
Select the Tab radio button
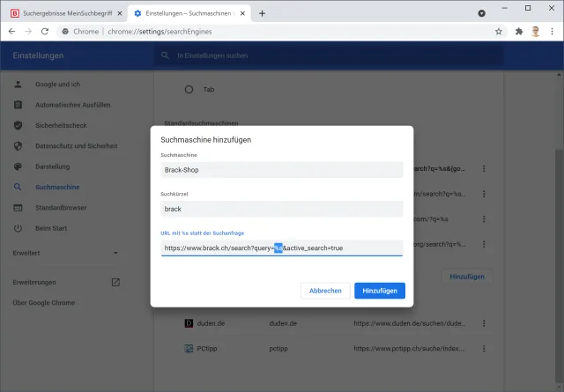189,89
